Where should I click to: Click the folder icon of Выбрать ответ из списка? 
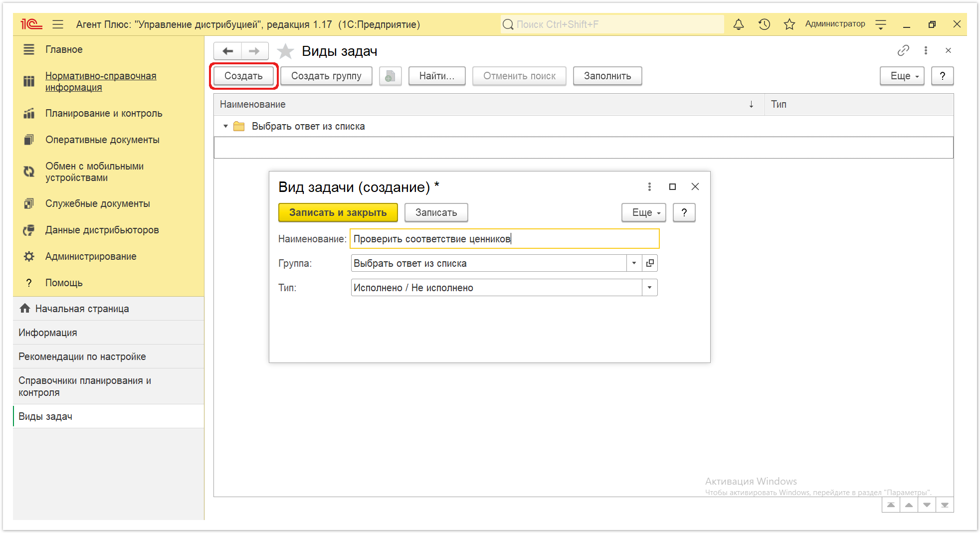[x=239, y=126]
